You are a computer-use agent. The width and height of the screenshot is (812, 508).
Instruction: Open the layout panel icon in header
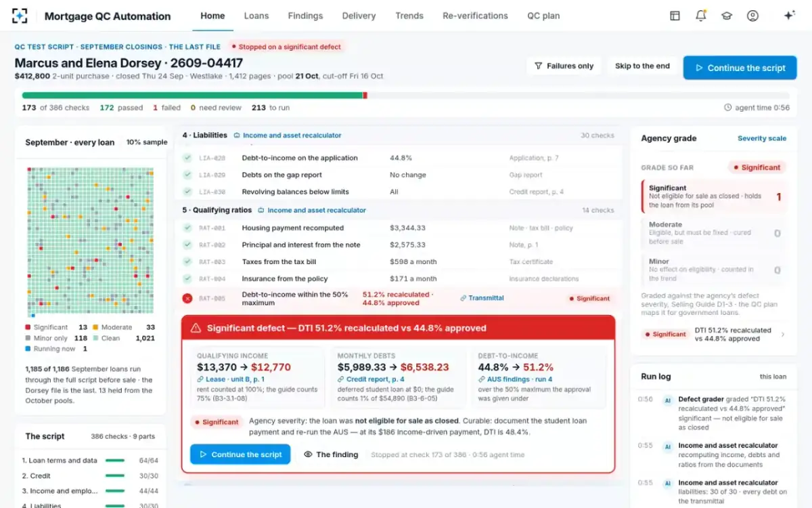click(x=675, y=16)
